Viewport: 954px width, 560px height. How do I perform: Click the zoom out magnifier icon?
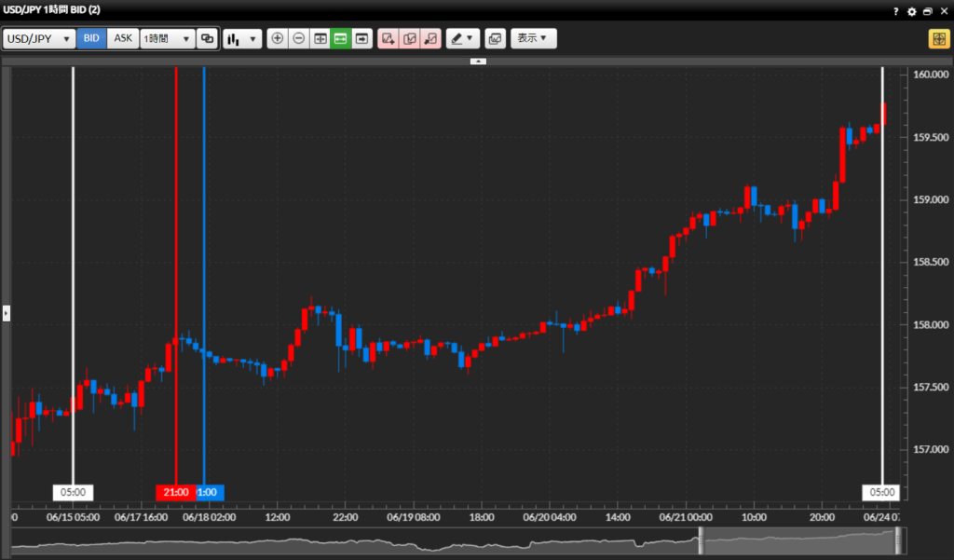(298, 39)
